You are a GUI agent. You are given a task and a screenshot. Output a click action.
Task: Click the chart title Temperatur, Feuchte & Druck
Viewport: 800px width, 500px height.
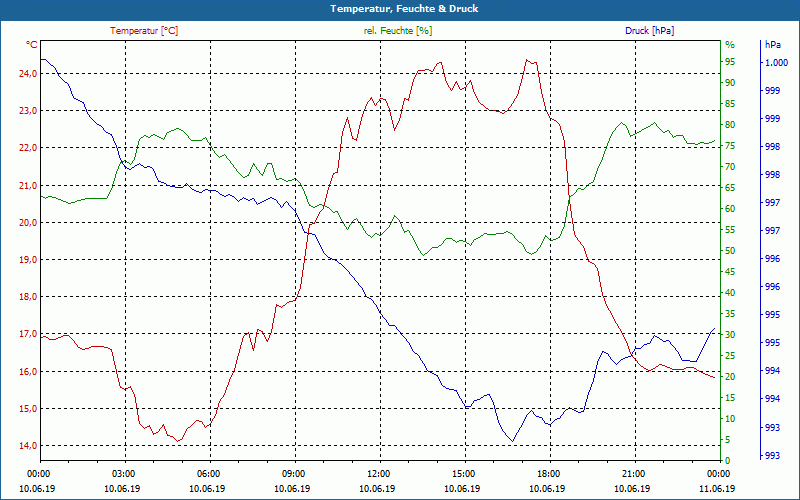tap(404, 9)
